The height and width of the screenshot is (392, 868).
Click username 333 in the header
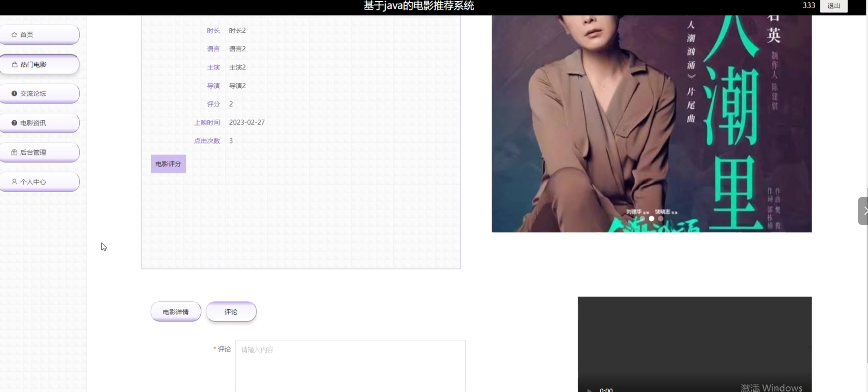point(809,6)
